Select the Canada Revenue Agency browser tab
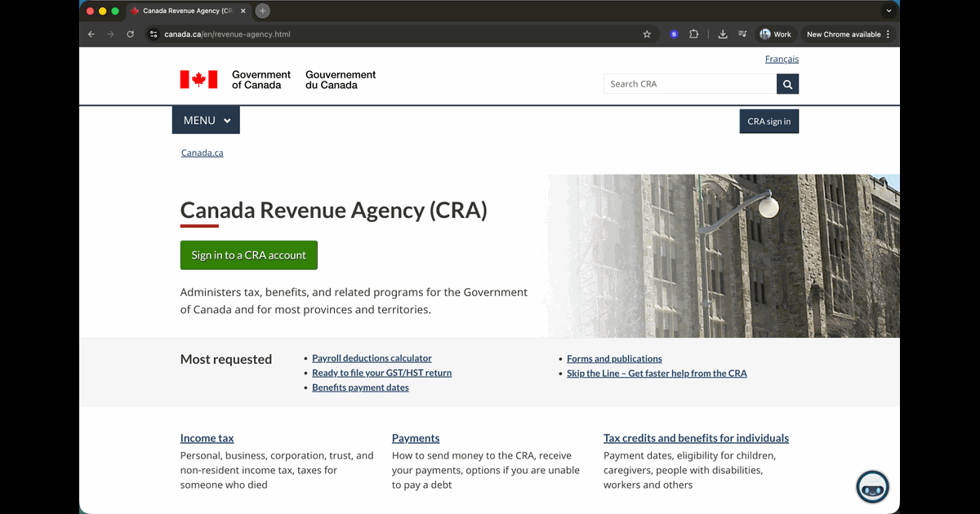Screen dimensions: 980x514 tap(188, 11)
